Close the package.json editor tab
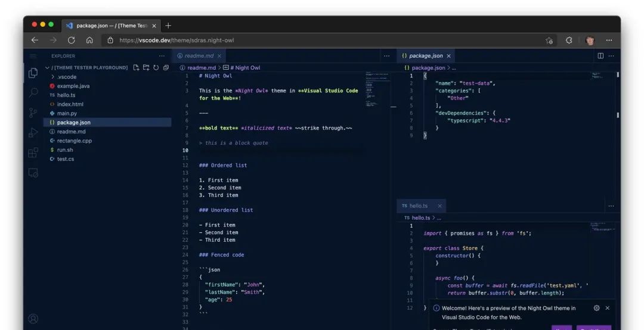Image resolution: width=644 pixels, height=330 pixels. tap(448, 56)
